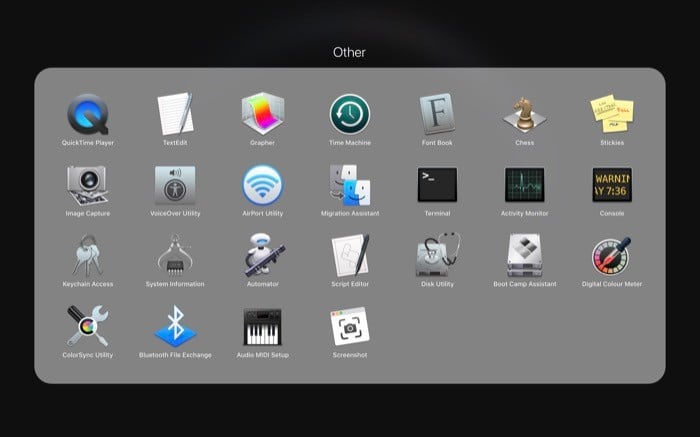Click the 'Other' folder title
Screen dimensions: 700x437
click(349, 52)
